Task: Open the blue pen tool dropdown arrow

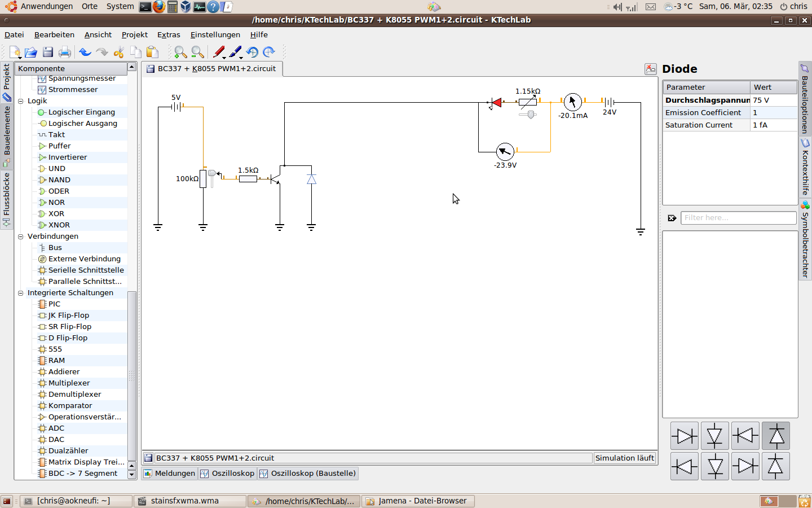Action: pyautogui.click(x=241, y=58)
